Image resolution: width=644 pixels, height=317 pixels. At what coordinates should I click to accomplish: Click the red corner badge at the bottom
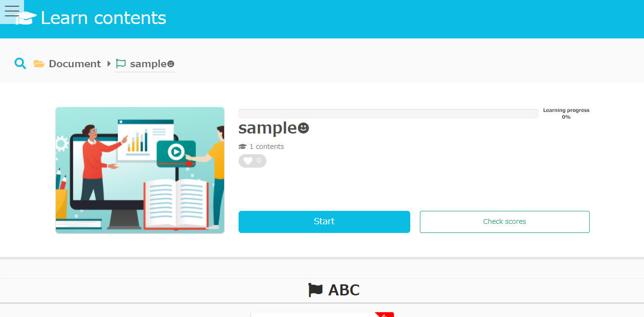point(385,315)
